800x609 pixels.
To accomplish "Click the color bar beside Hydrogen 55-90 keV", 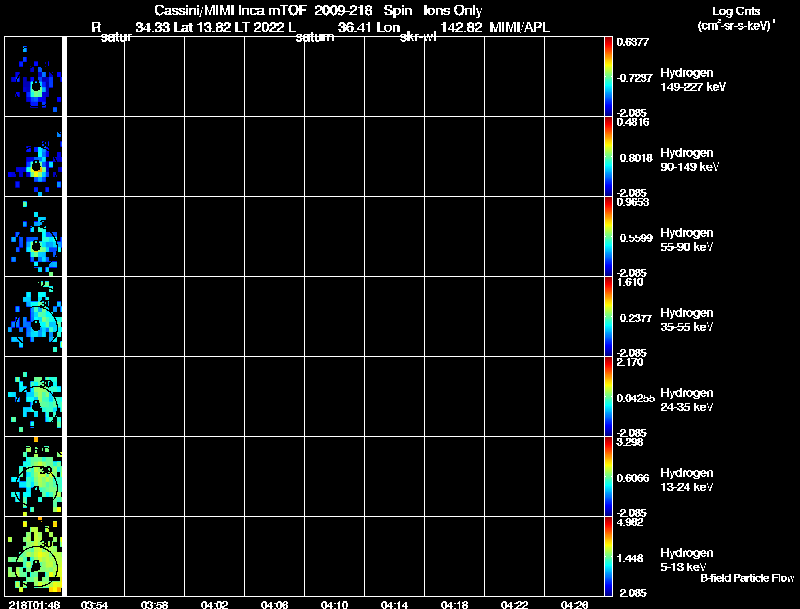I will pos(608,237).
